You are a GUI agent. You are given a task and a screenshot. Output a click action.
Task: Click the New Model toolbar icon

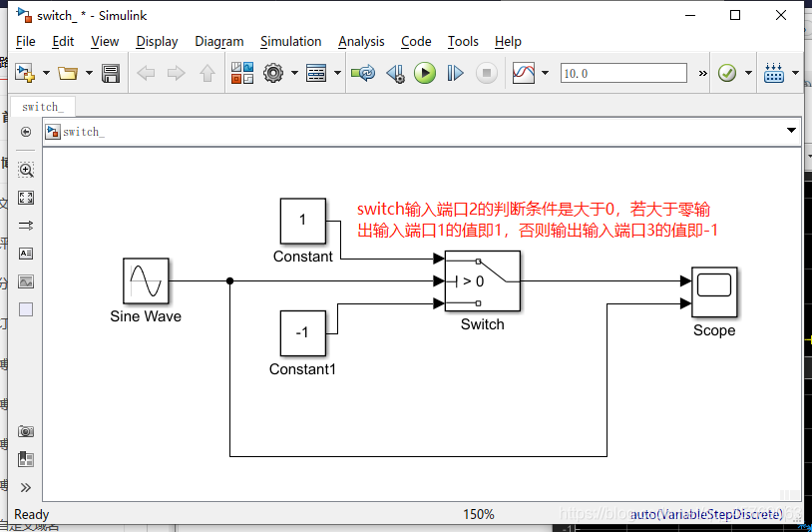click(25, 73)
